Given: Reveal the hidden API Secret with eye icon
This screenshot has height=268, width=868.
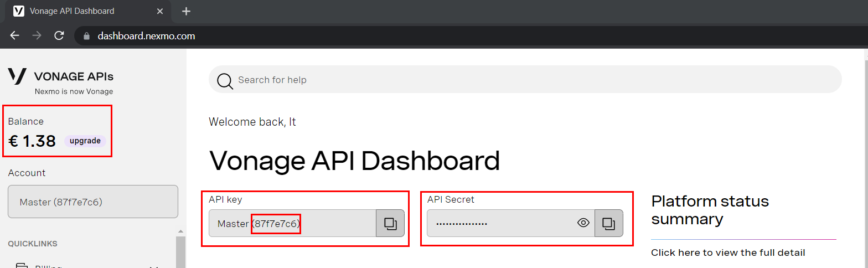Looking at the screenshot, I should tap(583, 223).
